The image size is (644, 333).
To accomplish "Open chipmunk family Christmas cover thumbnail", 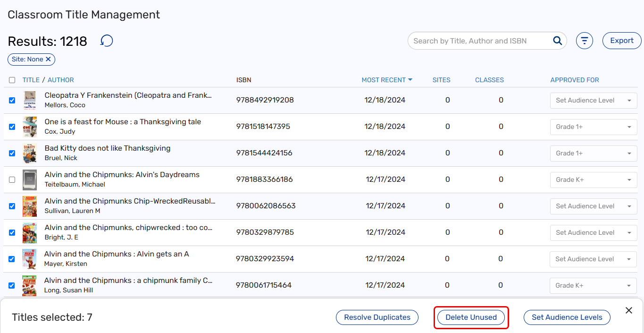I will (x=30, y=285).
